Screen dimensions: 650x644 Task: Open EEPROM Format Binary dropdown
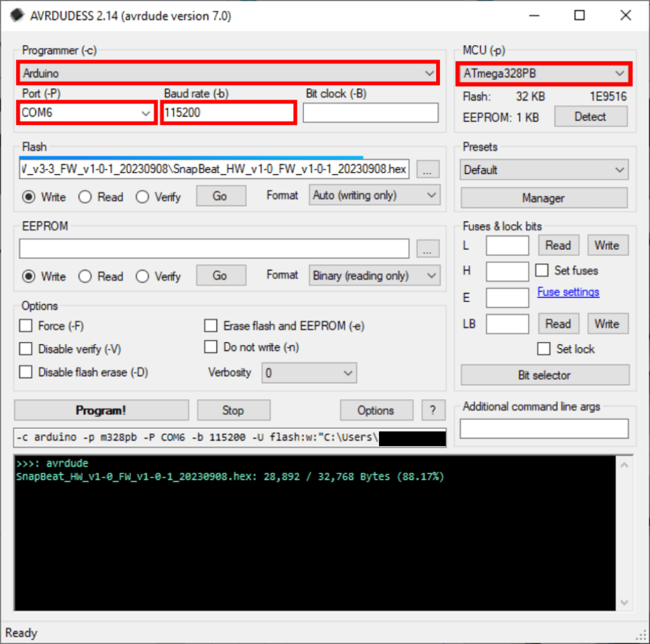[x=374, y=275]
